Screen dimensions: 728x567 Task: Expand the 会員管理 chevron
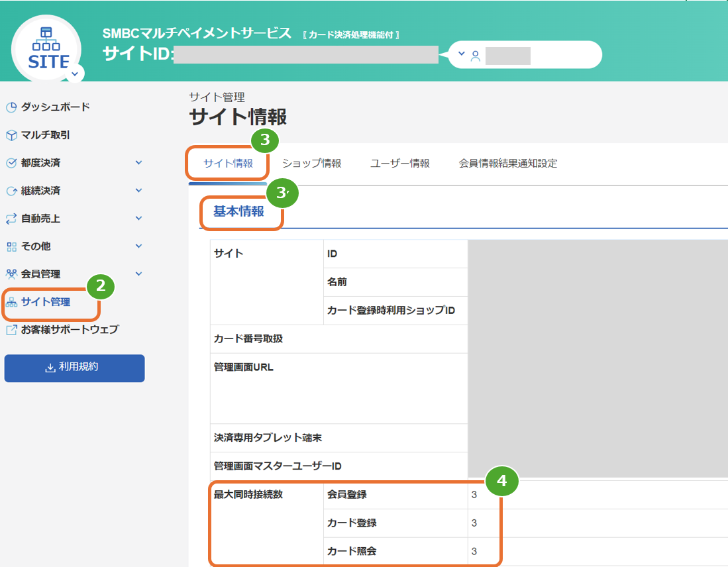coord(138,274)
